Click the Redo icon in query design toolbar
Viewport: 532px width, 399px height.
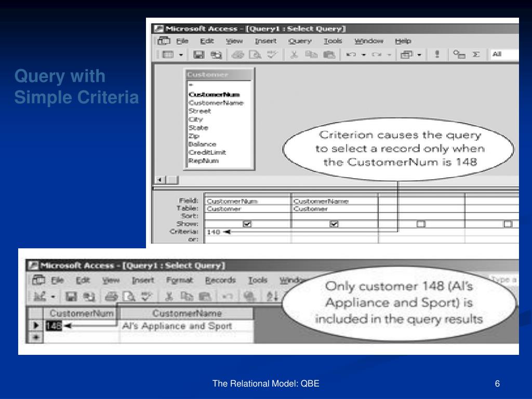click(377, 54)
